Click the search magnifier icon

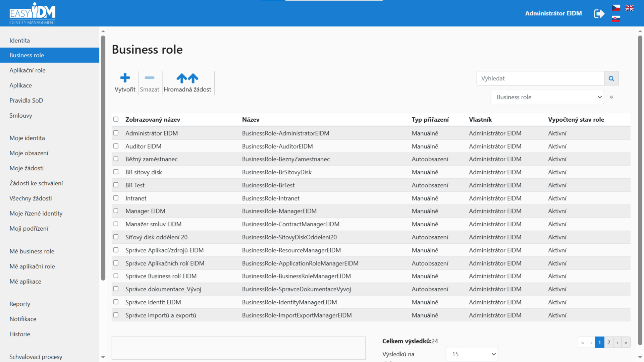[x=611, y=78]
